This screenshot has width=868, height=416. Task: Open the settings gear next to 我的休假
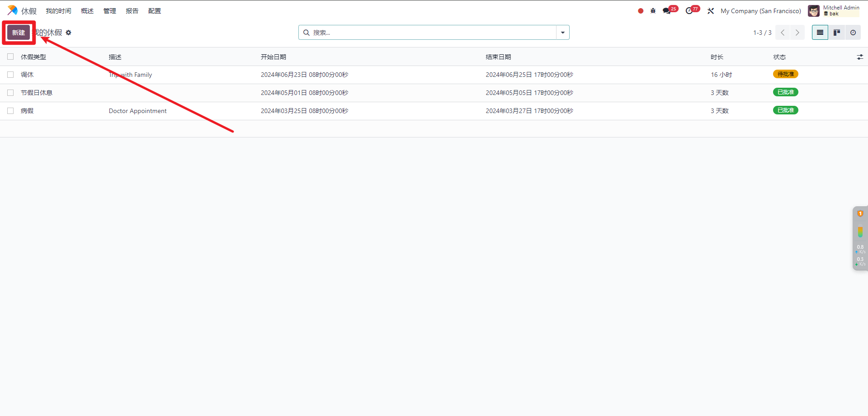pos(69,33)
